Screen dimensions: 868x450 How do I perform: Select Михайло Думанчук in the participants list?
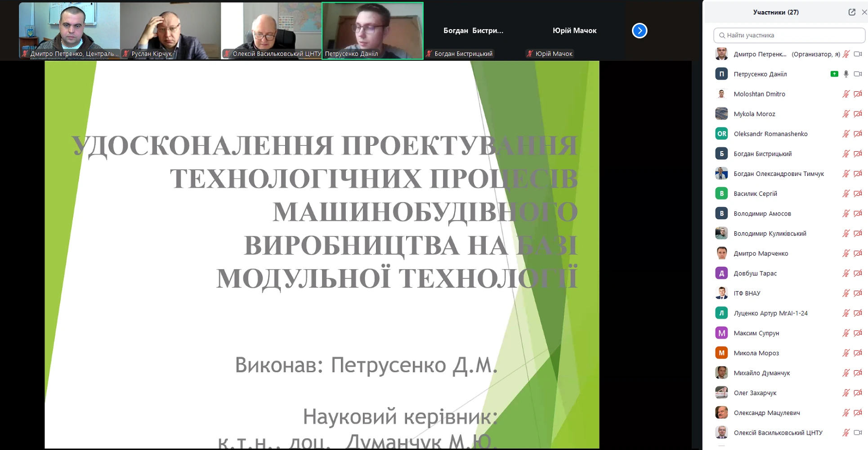pyautogui.click(x=761, y=373)
